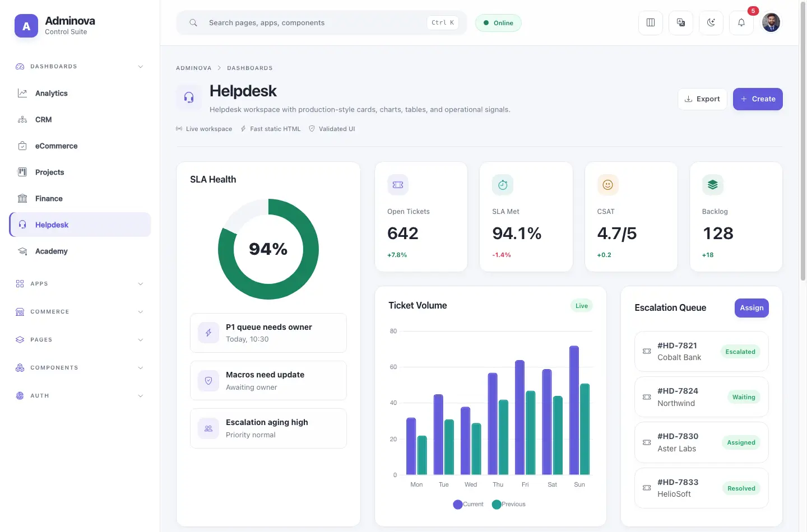Click ticket icon beside #HD-7833
807x532 pixels.
(x=647, y=488)
